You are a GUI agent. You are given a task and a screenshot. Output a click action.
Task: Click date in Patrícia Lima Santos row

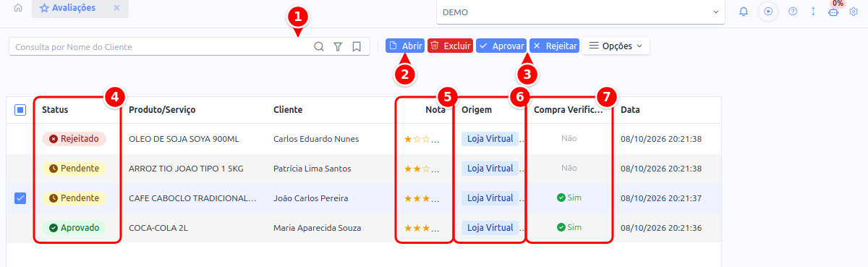(x=662, y=169)
